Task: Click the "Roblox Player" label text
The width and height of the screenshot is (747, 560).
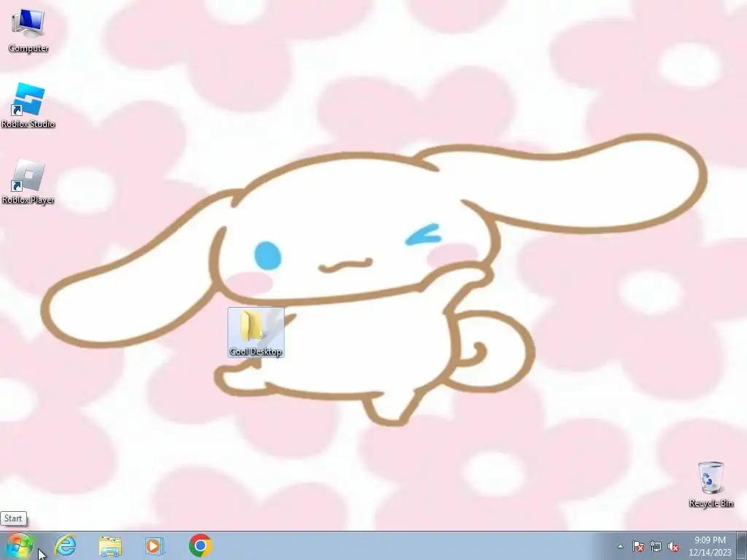Action: coord(28,200)
